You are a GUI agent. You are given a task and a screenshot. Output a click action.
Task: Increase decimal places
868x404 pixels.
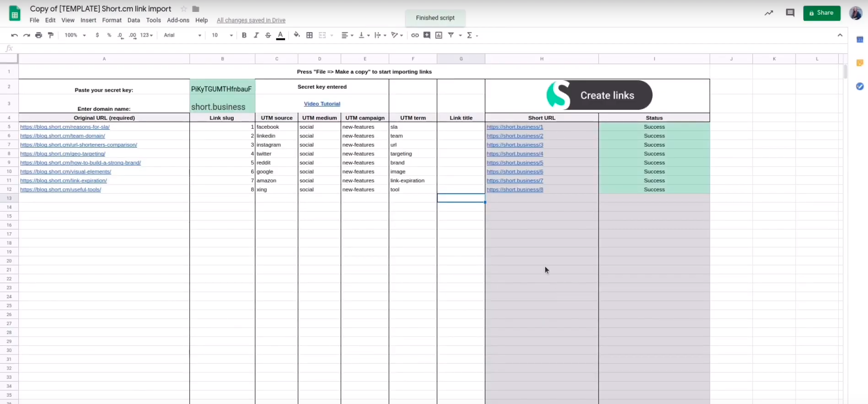132,35
